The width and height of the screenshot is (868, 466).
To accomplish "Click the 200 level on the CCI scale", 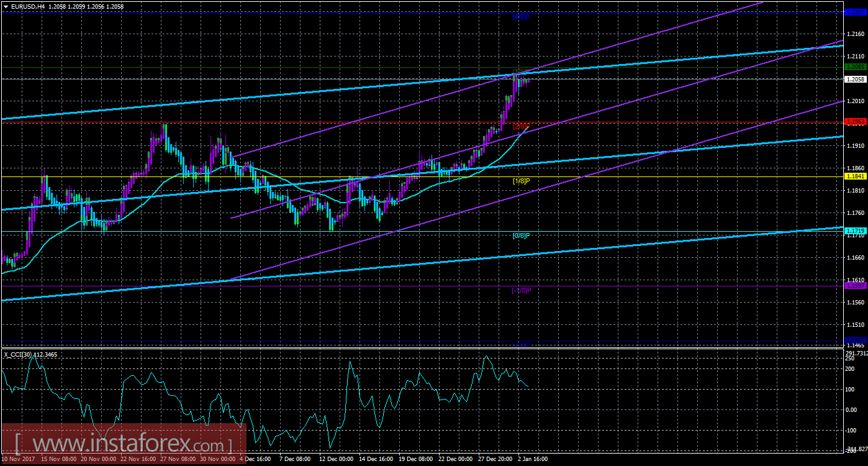I will point(851,369).
